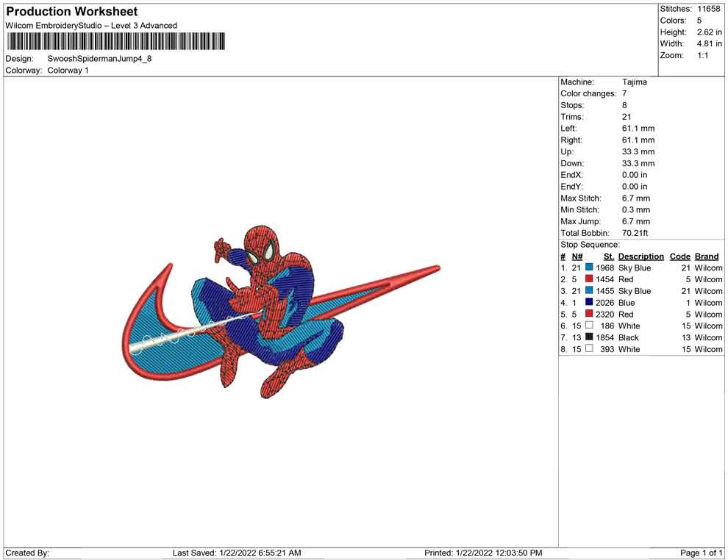Select 'Wilcom EmbroideryStudio – Level 3 Advanced' text
This screenshot has width=728, height=560.
click(x=91, y=26)
